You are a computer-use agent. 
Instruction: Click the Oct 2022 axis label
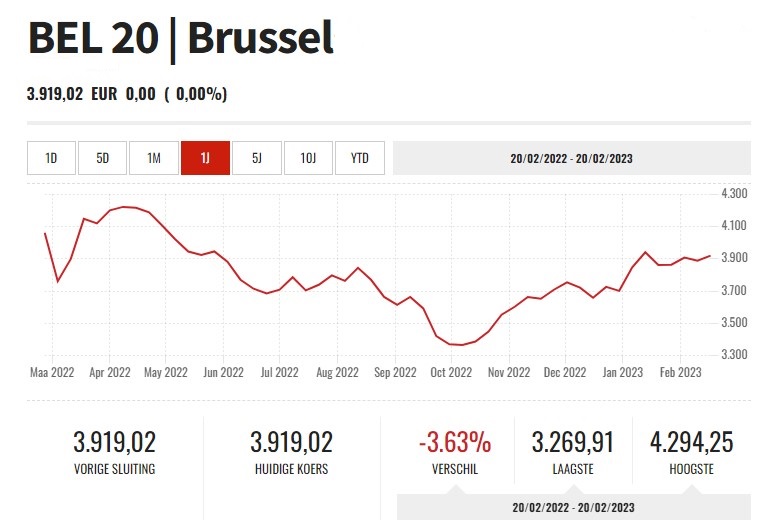coord(452,372)
